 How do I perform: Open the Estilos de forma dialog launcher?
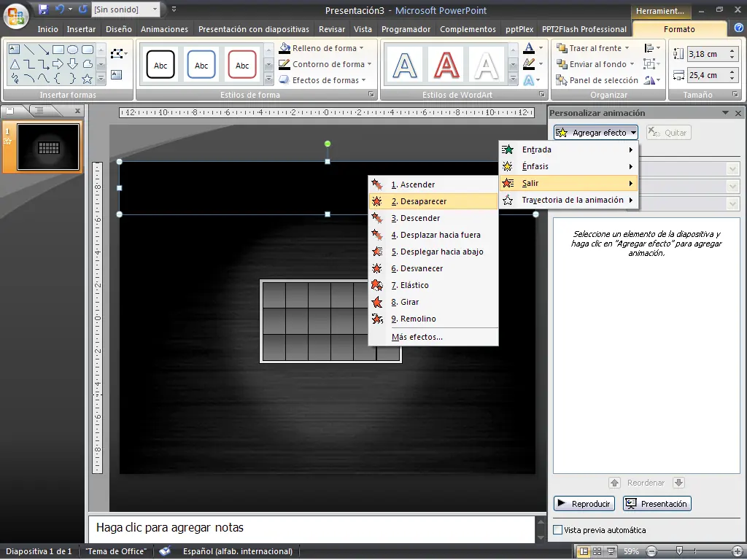(x=371, y=94)
